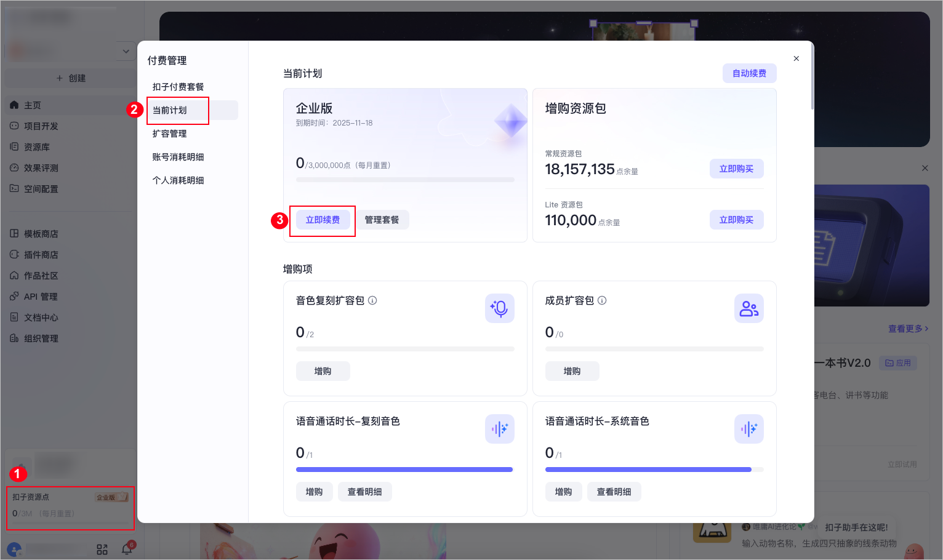The width and height of the screenshot is (943, 560).
Task: Click 增购 under 语音通话时长-复刻音色
Action: click(x=314, y=492)
